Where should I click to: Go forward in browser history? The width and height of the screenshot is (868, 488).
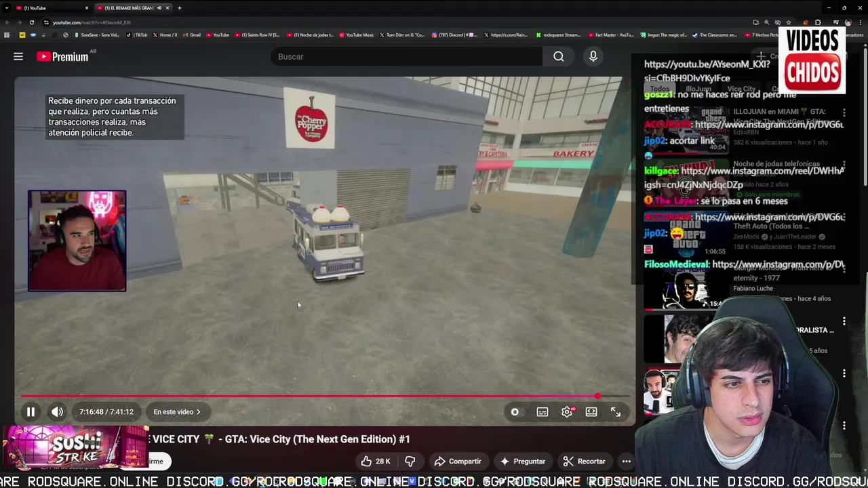19,22
